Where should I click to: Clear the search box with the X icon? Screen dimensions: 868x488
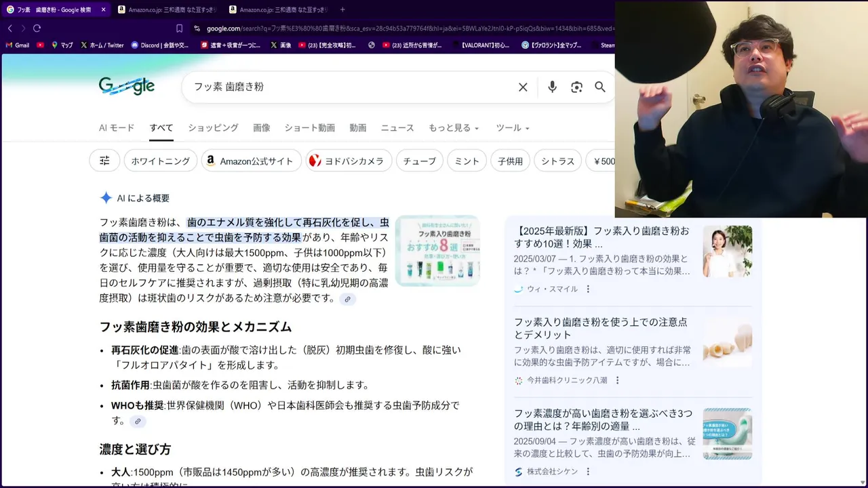pyautogui.click(x=523, y=87)
